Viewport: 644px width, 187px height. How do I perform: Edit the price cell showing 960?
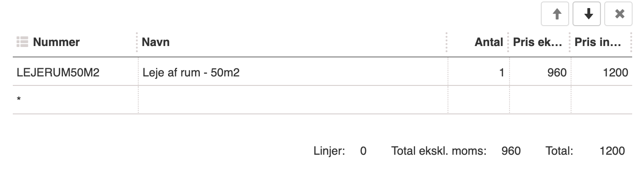pyautogui.click(x=540, y=73)
